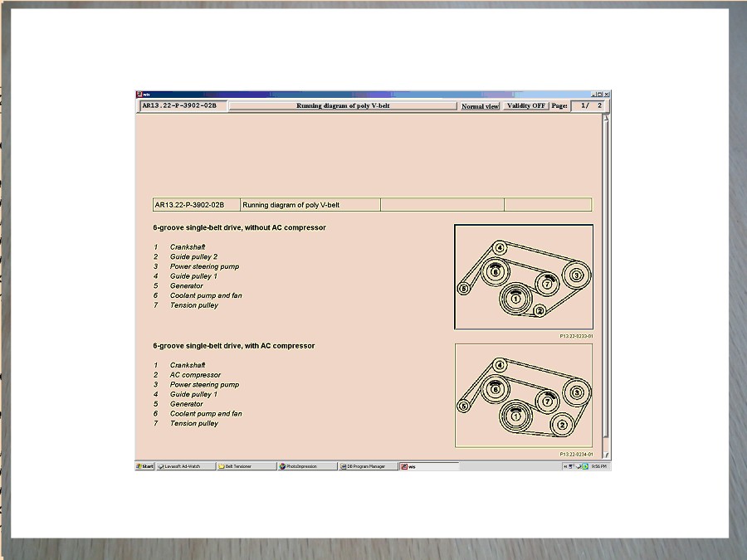
Task: Click the vertical scrollbar's up arrow
Action: tap(607, 117)
